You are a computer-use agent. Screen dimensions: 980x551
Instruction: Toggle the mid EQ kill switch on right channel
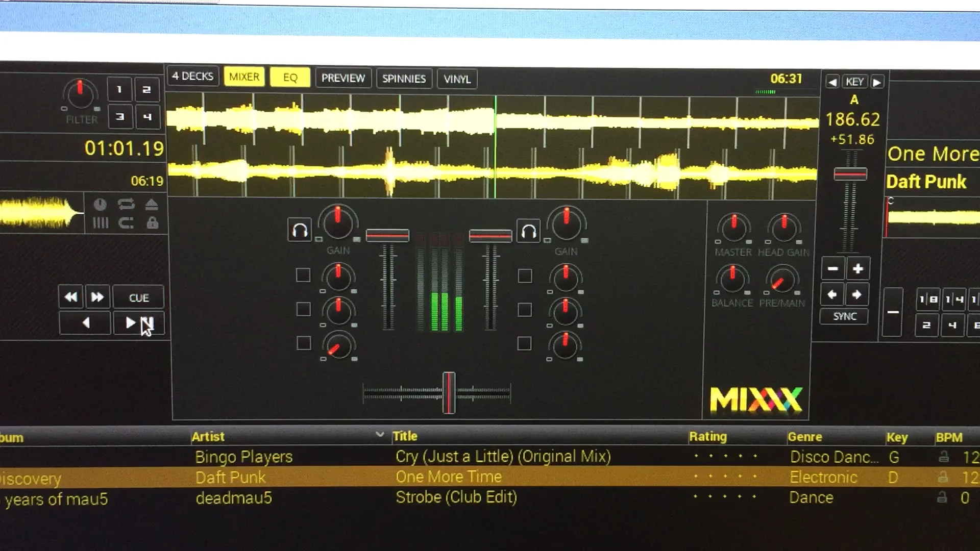click(524, 309)
